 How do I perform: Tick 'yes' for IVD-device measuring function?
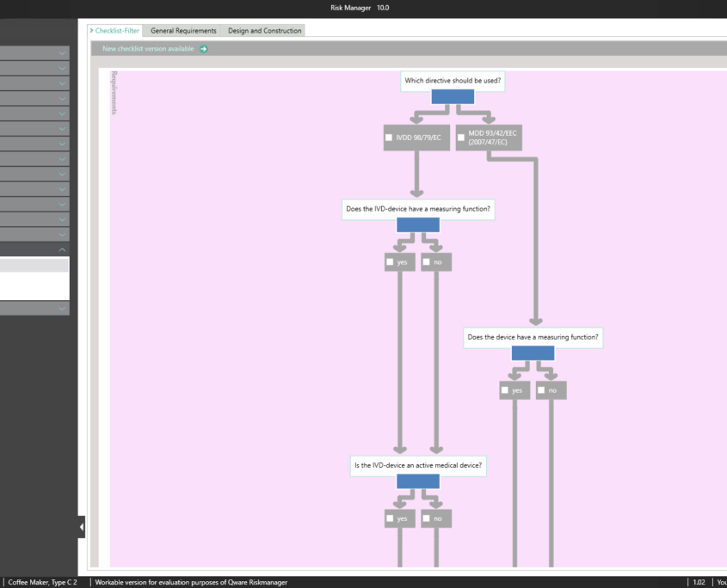(x=391, y=262)
